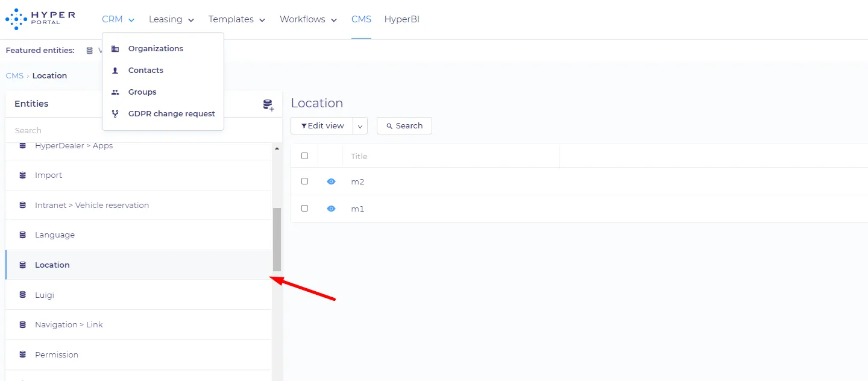Click database icon beside HyperDealer > Apps
The height and width of the screenshot is (381, 868).
coord(23,146)
